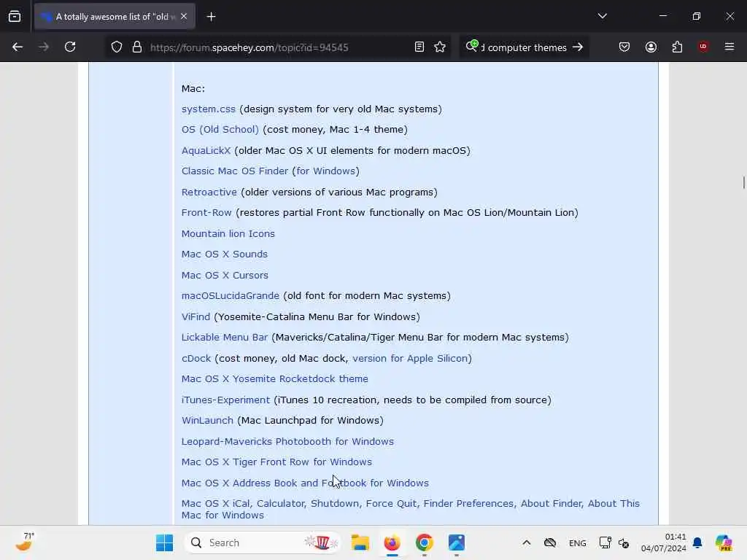The width and height of the screenshot is (747, 560).
Task: Bookmark this page with star icon
Action: click(x=440, y=47)
